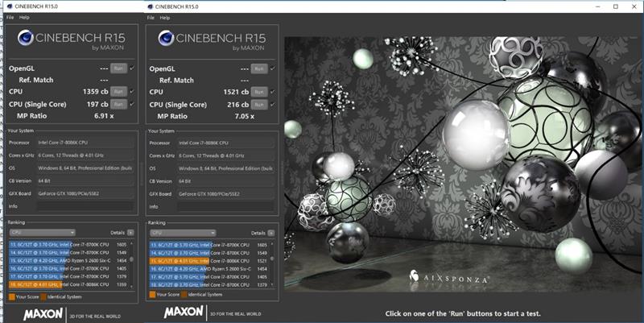Expand ranking Details in right window
The image size is (644, 323).
[271, 233]
